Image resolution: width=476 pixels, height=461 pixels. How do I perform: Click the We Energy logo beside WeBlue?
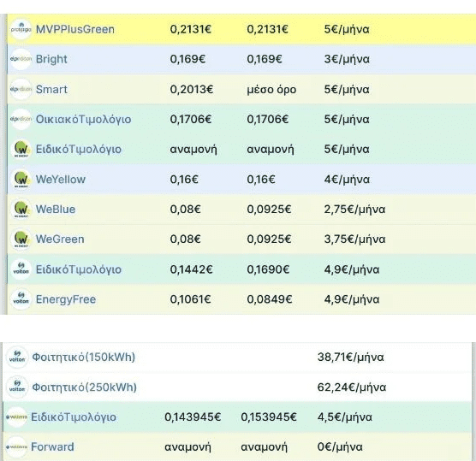[21, 210]
